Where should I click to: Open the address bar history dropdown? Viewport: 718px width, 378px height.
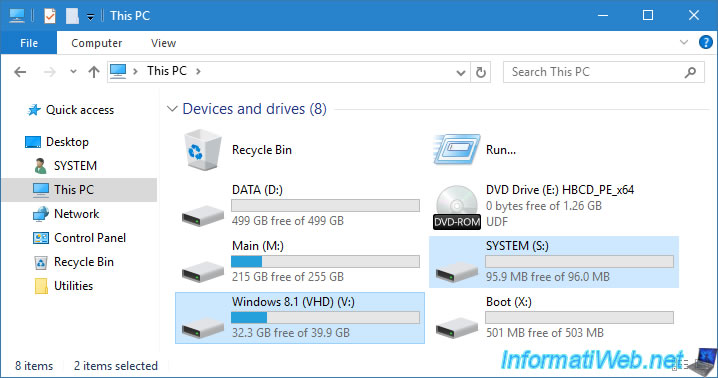point(461,72)
